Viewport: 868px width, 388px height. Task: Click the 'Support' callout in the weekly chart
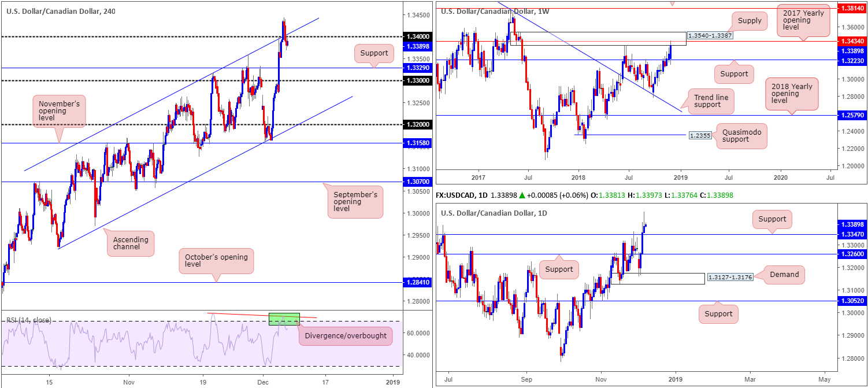734,74
